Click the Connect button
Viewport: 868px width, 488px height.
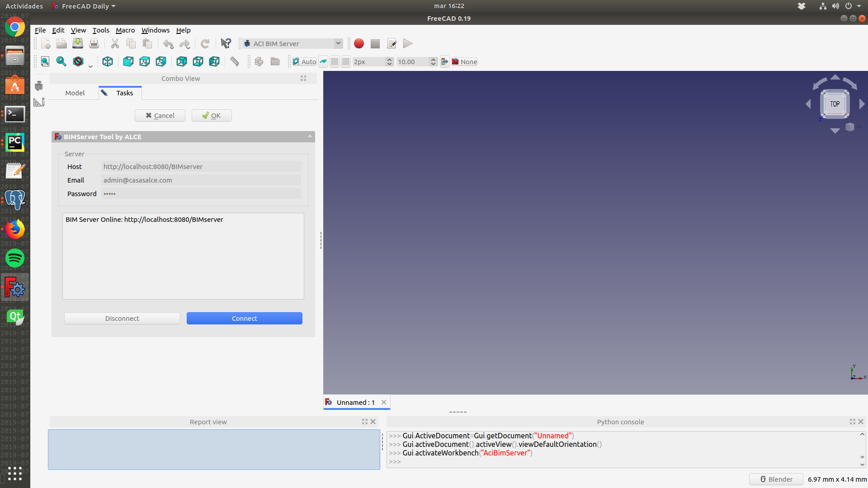245,319
